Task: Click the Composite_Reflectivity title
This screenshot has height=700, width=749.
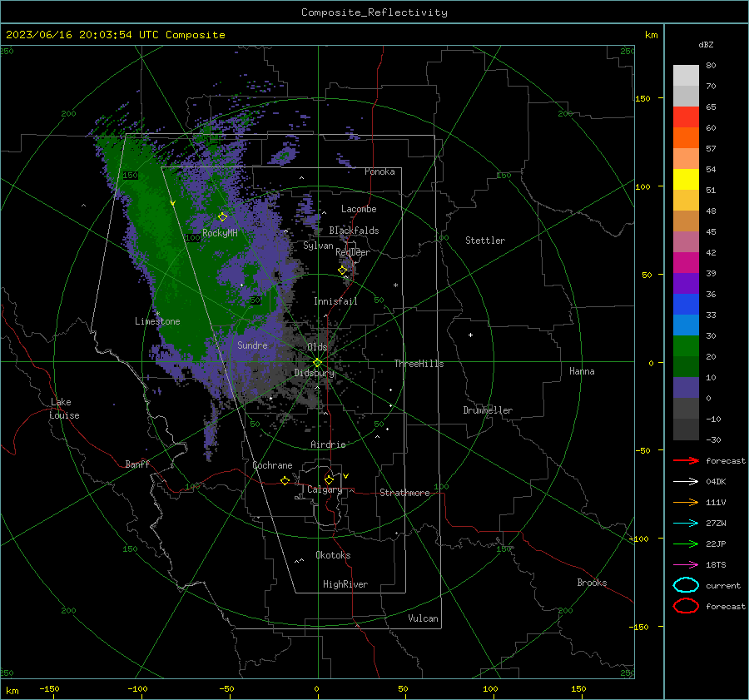Action: [374, 12]
